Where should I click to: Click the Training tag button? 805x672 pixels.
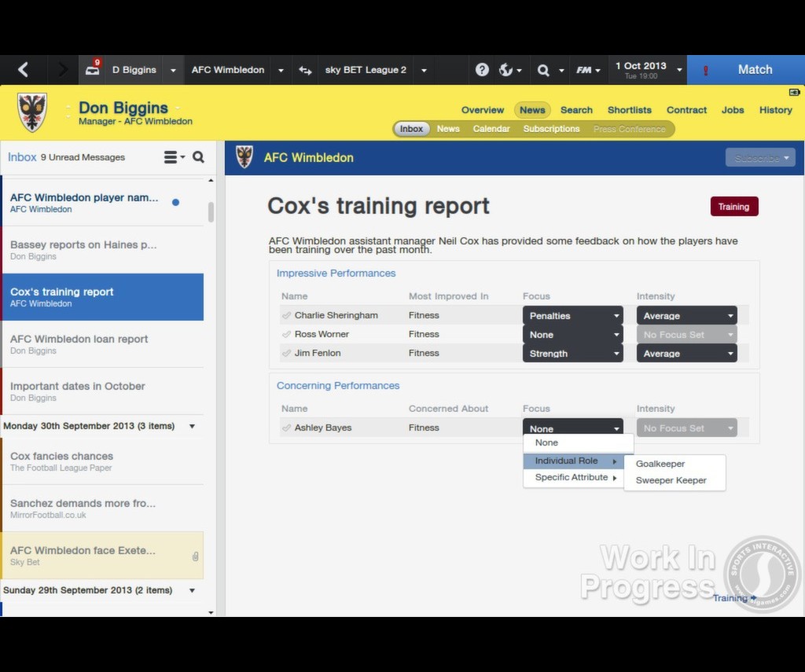click(x=733, y=207)
